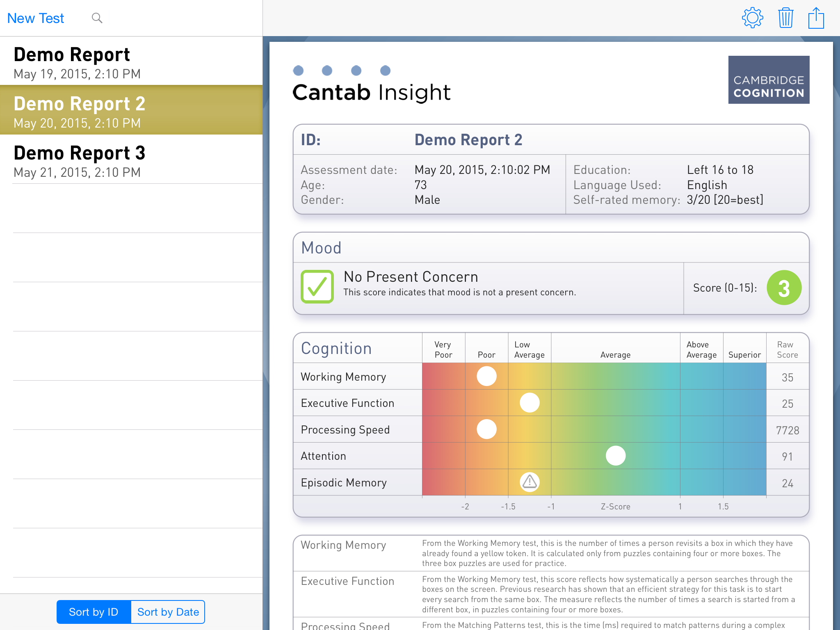Click the Cognition table heading

(336, 348)
